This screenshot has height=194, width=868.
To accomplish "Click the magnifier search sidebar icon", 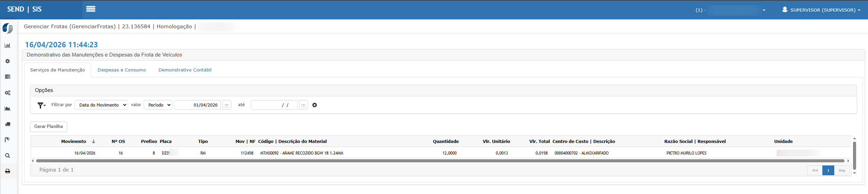I will (x=7, y=156).
